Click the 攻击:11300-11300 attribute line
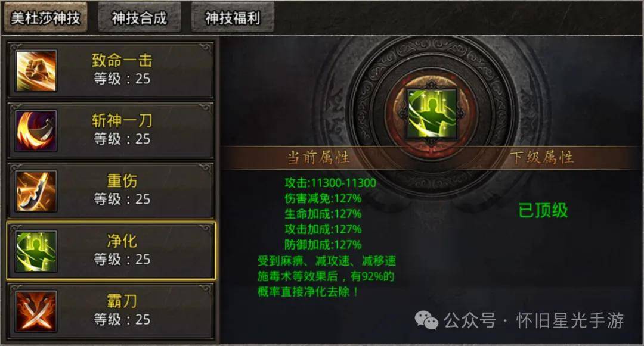644x346 pixels. (x=330, y=183)
